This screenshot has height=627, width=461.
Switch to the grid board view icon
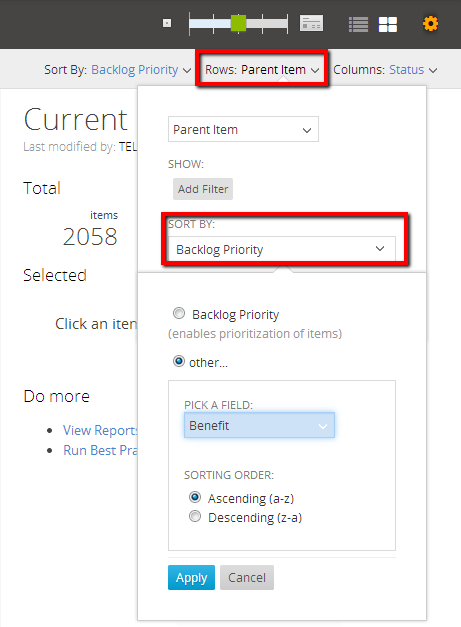[x=387, y=24]
